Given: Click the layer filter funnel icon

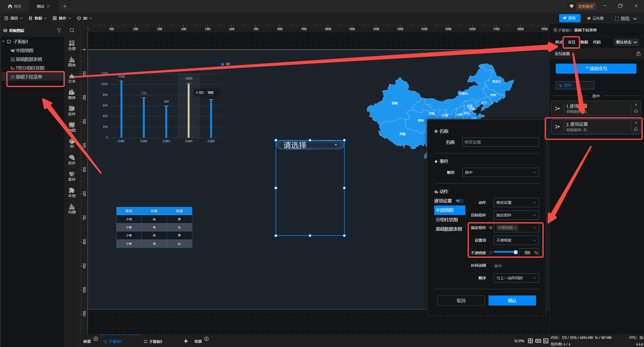Looking at the screenshot, I should click(x=59, y=30).
